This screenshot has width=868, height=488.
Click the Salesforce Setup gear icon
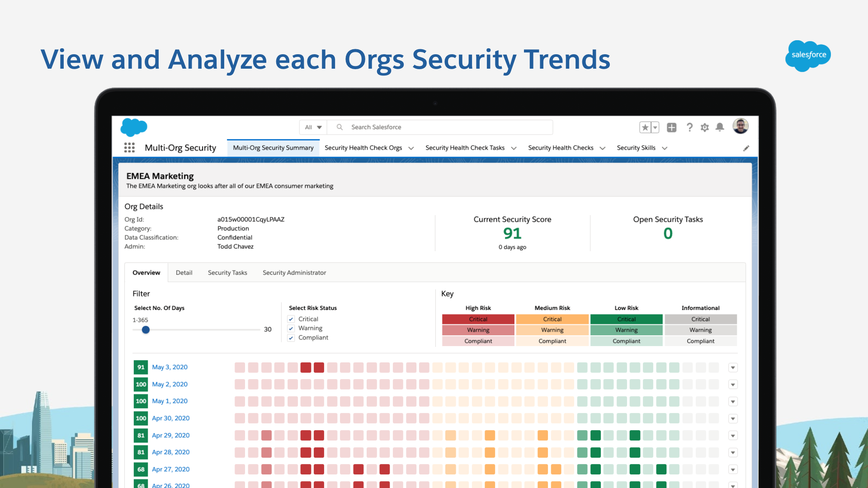click(x=704, y=127)
